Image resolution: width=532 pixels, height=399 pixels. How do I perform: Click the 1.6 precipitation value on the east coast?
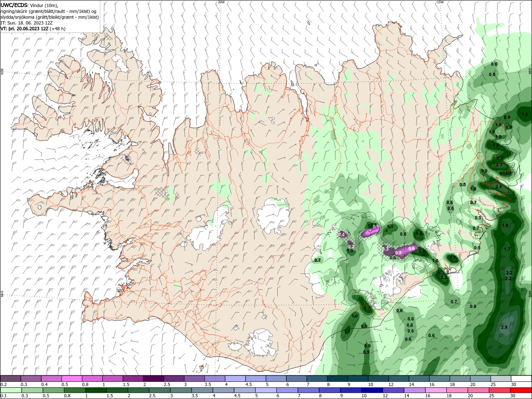tap(496, 145)
